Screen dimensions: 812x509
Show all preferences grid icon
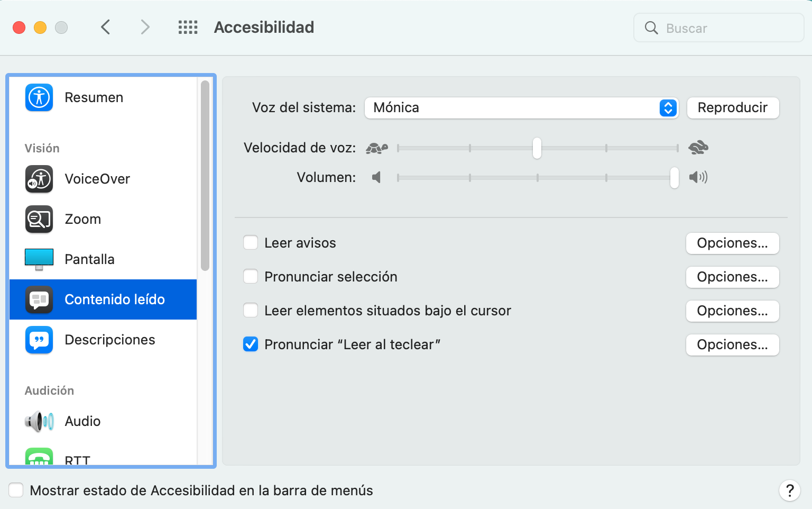[x=188, y=28]
